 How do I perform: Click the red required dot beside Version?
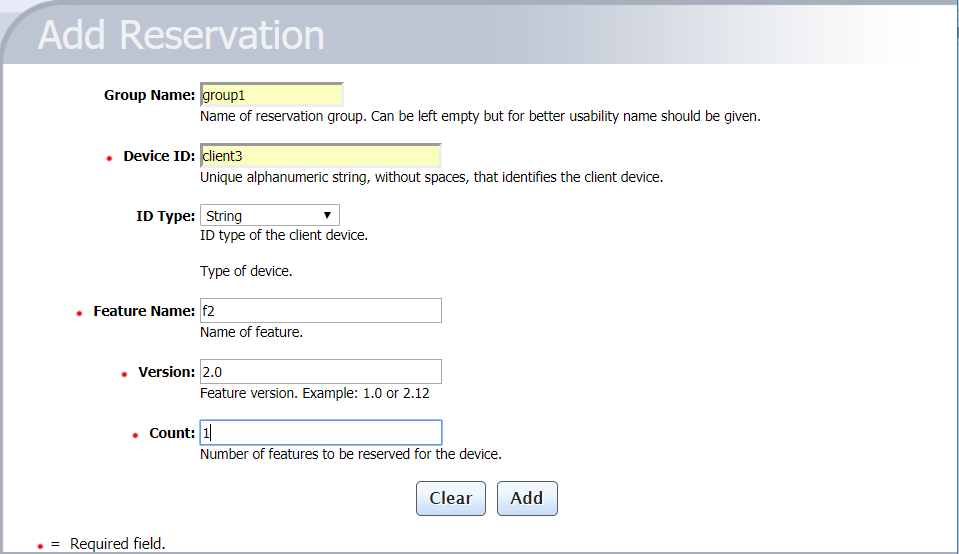click(124, 375)
